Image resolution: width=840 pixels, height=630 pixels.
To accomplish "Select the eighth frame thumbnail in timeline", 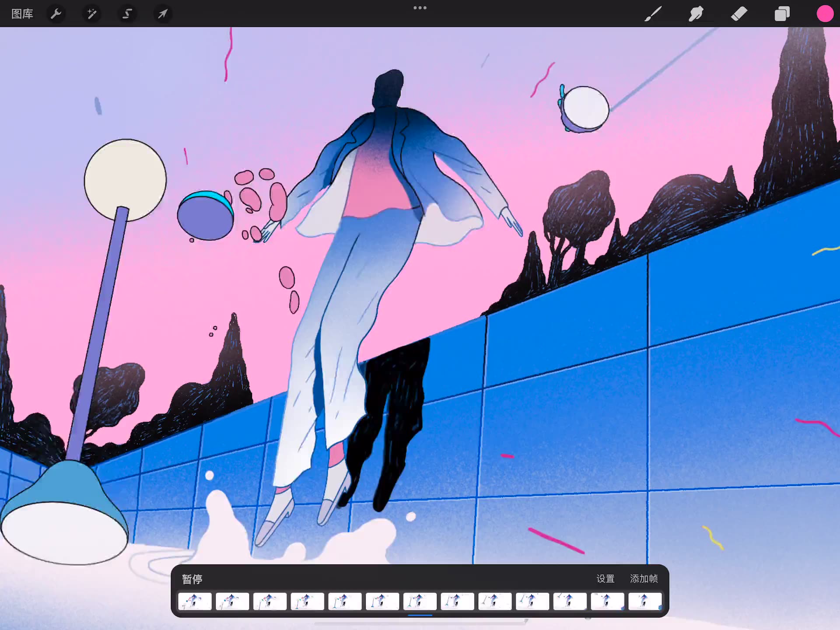I will click(x=457, y=602).
